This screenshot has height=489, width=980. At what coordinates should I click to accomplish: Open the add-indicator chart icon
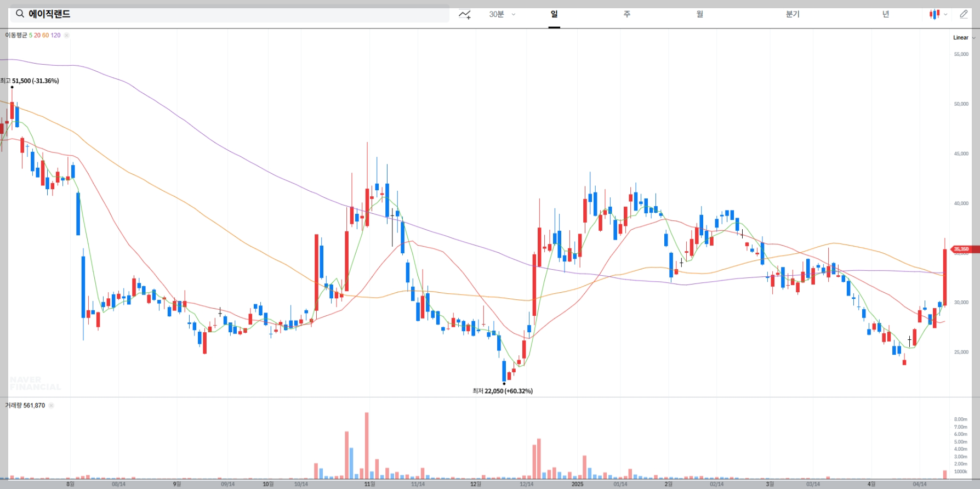[465, 14]
